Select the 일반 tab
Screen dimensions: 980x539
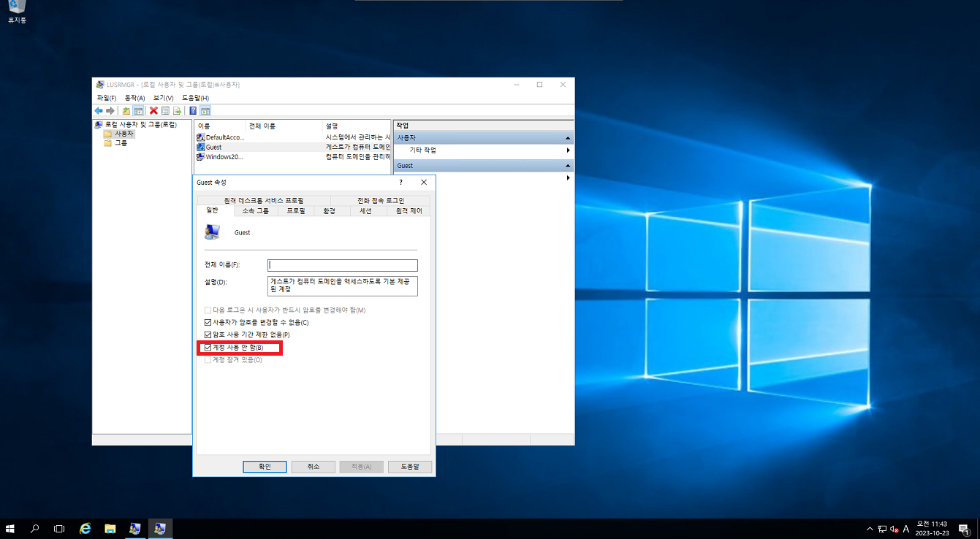[212, 210]
